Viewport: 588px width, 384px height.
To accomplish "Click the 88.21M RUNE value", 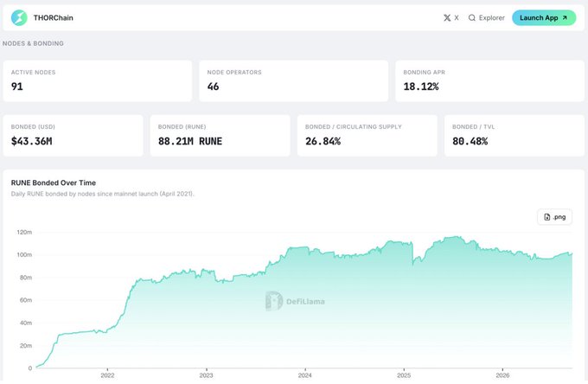I will pyautogui.click(x=190, y=141).
